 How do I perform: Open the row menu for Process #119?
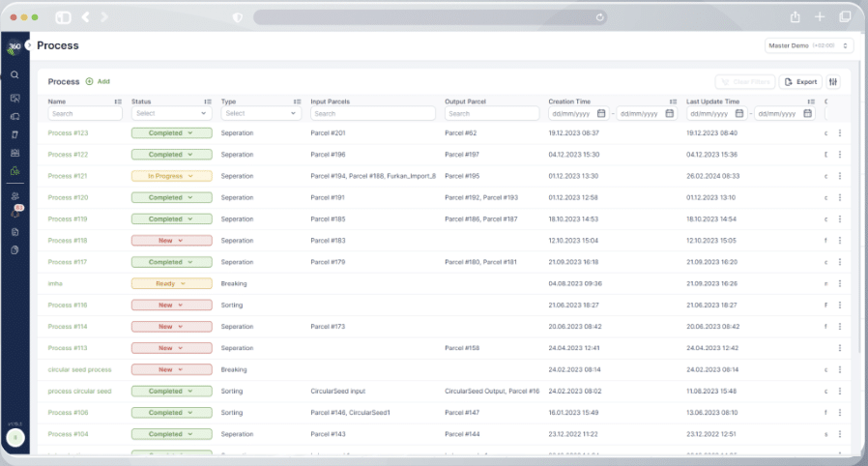pos(839,219)
